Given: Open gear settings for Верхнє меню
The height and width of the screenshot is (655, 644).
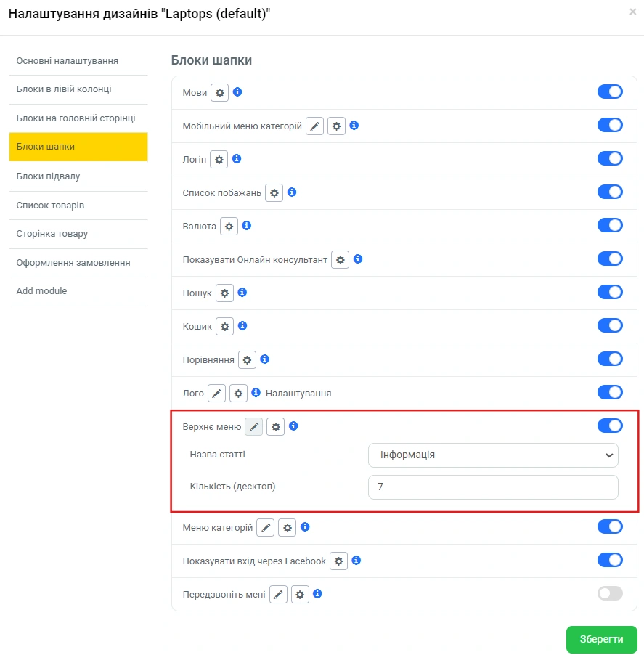Looking at the screenshot, I should (x=275, y=427).
